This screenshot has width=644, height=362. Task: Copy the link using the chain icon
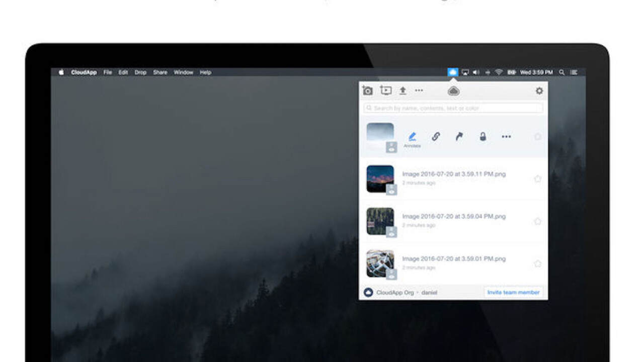(436, 136)
